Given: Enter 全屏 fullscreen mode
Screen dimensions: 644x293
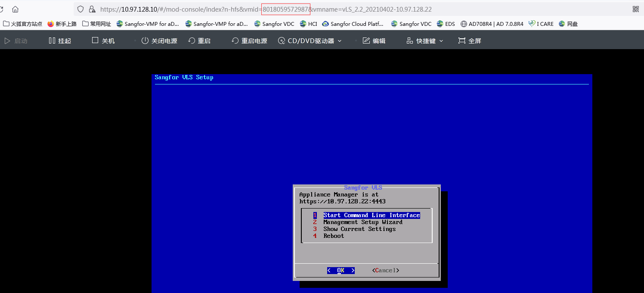Looking at the screenshot, I should click(x=470, y=41).
